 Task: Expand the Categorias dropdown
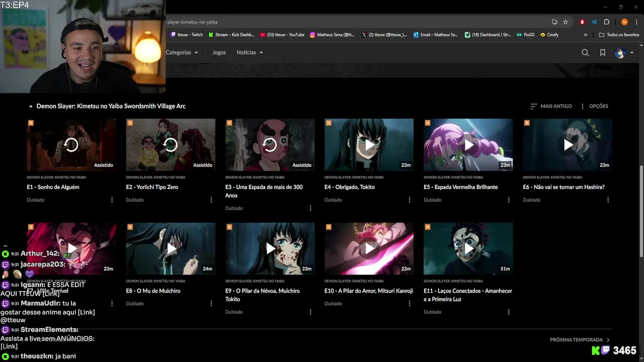(182, 52)
